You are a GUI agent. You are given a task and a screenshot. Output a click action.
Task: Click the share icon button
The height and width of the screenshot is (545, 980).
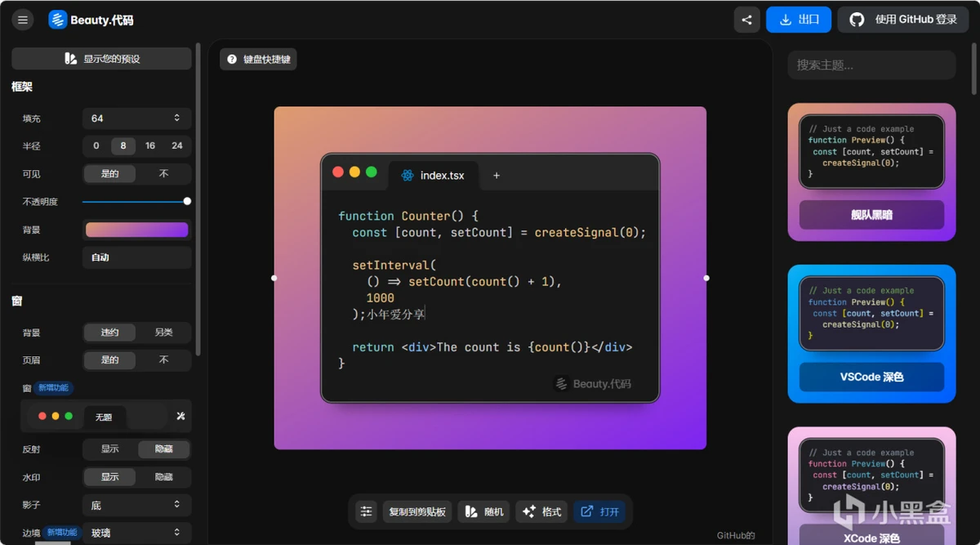click(746, 20)
